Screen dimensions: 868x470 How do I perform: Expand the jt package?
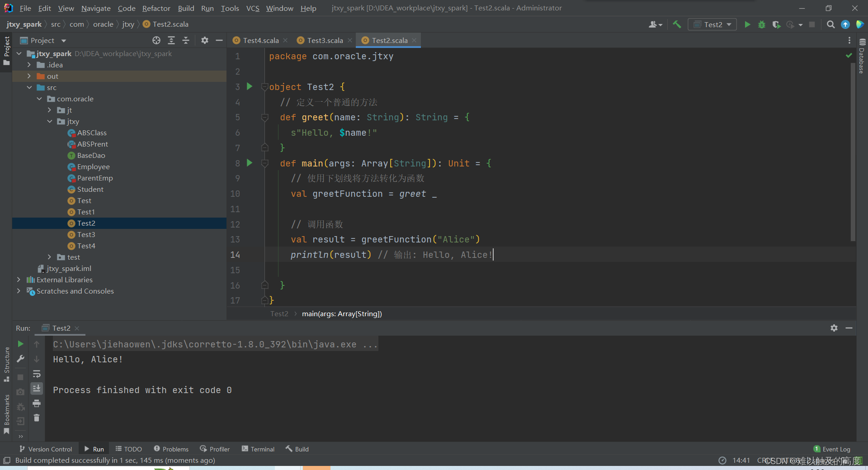[49, 110]
